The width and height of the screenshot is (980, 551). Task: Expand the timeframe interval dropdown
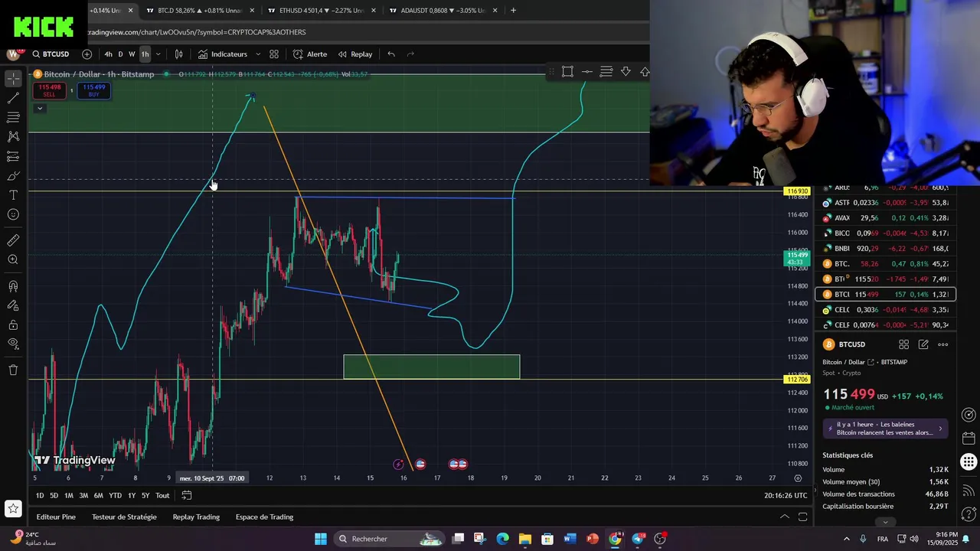(x=158, y=54)
